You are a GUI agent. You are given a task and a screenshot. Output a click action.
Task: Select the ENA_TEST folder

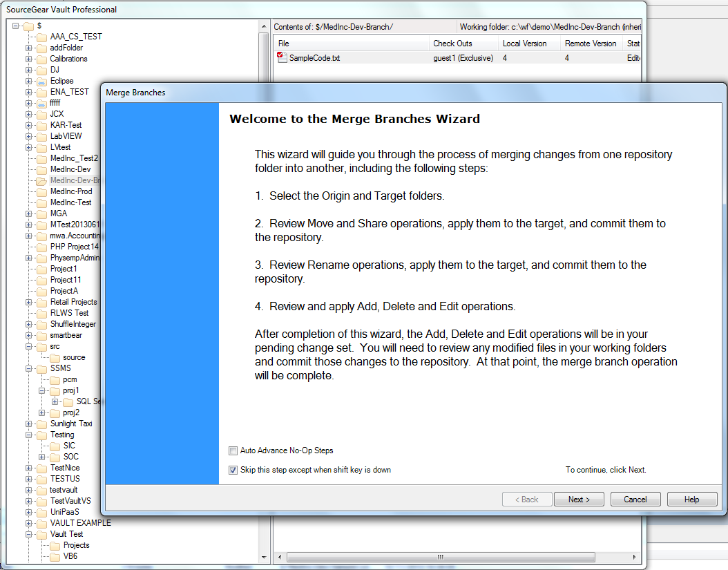(x=70, y=92)
